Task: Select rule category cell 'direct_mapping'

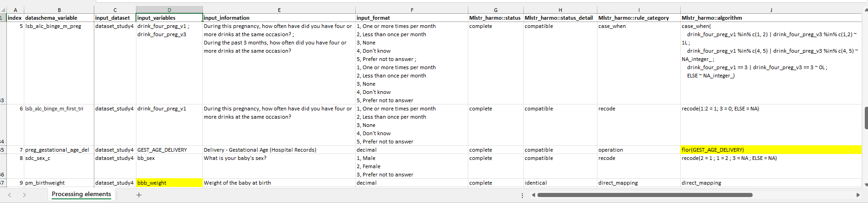Action: pos(639,183)
